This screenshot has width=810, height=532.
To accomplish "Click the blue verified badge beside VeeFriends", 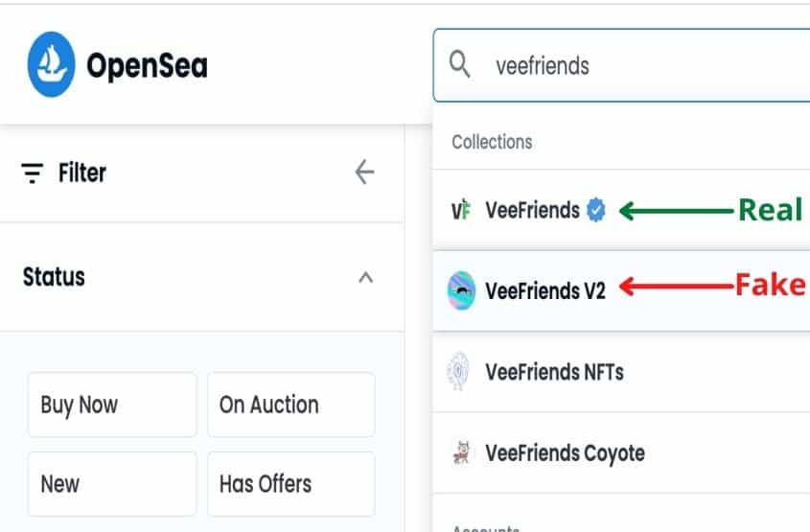I will pyautogui.click(x=595, y=210).
